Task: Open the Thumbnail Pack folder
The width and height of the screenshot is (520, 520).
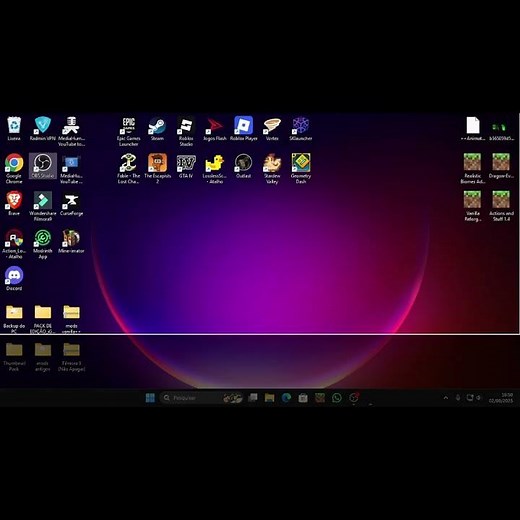Action: 14,357
